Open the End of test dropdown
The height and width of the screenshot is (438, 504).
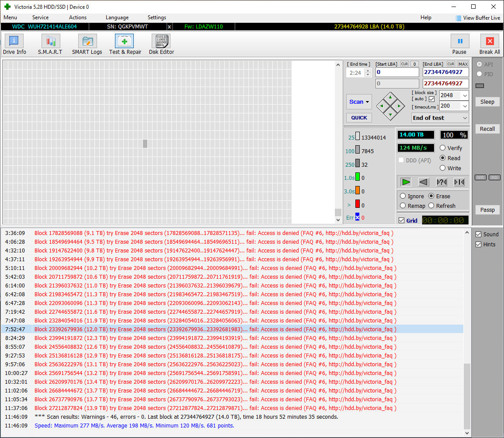[440, 118]
